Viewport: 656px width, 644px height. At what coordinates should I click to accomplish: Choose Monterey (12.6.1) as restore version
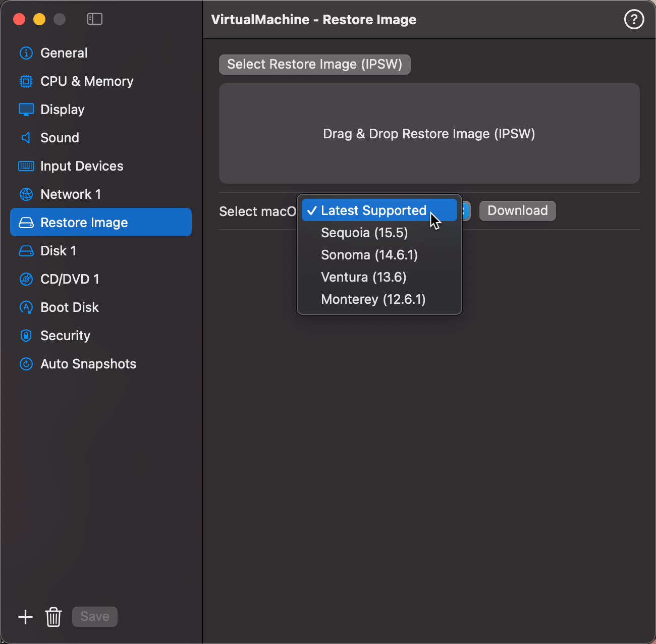373,299
